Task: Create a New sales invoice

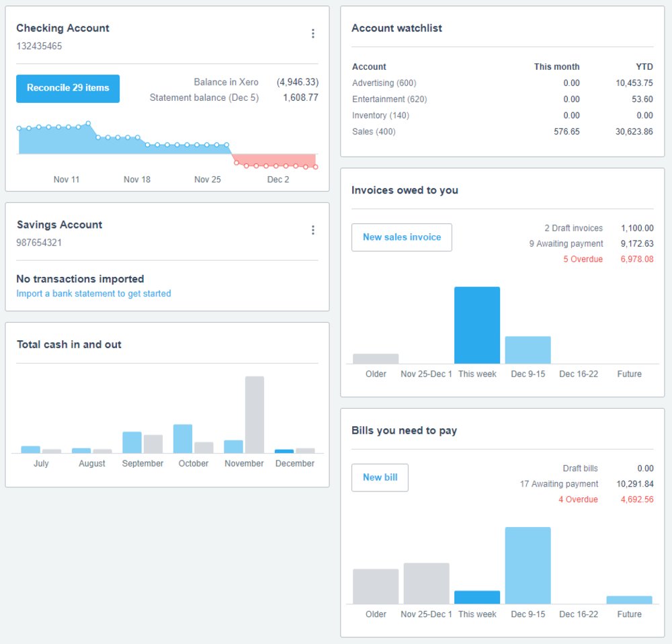Action: point(401,237)
